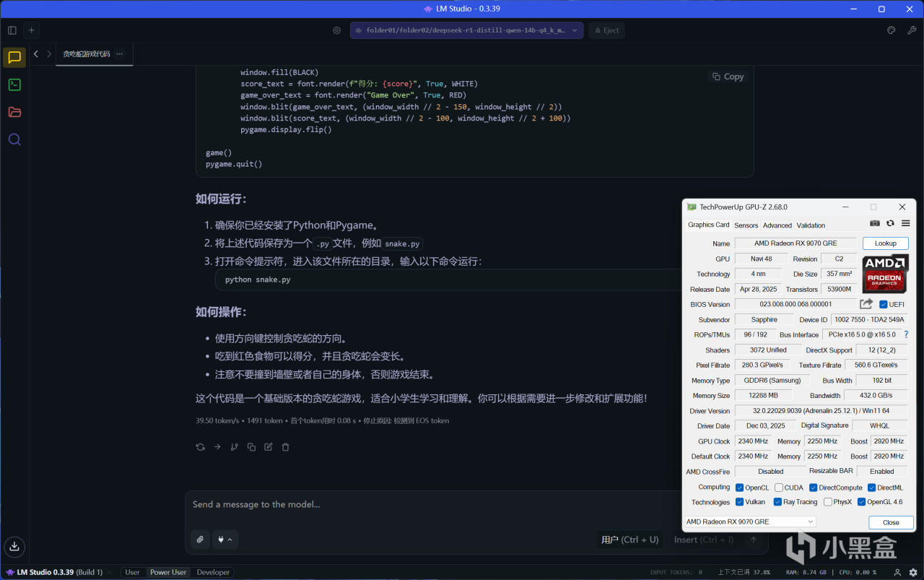Toggle the Vulkan checkbox
This screenshot has height=580, width=924.
[739, 502]
